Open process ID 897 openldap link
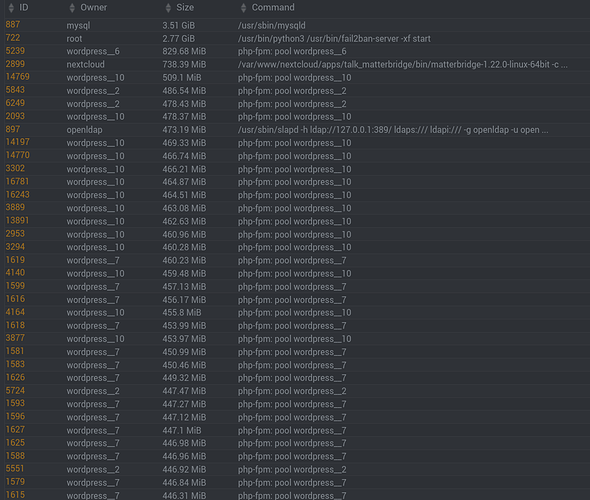590x500 pixels. click(x=13, y=129)
